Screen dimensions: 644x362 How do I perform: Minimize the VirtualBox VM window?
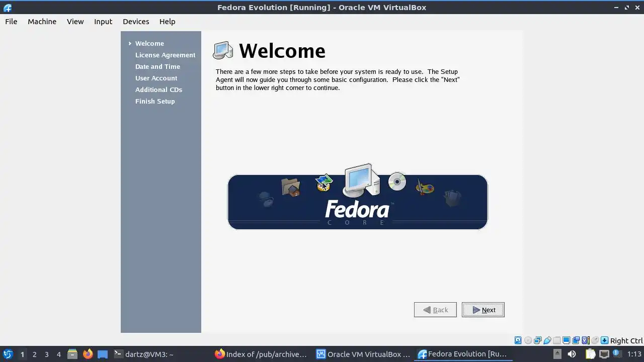tap(616, 8)
